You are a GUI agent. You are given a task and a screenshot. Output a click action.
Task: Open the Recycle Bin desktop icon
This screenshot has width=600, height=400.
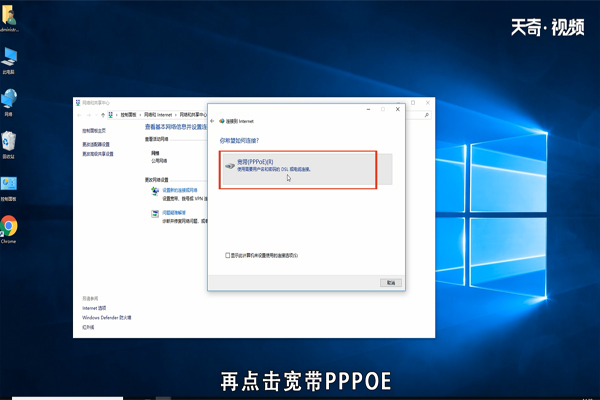[8, 145]
